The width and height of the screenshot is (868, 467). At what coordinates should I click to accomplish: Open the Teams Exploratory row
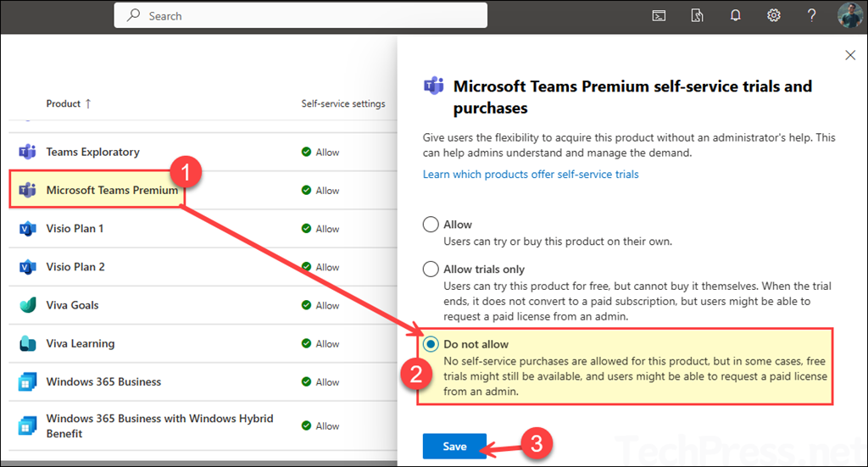click(x=92, y=153)
